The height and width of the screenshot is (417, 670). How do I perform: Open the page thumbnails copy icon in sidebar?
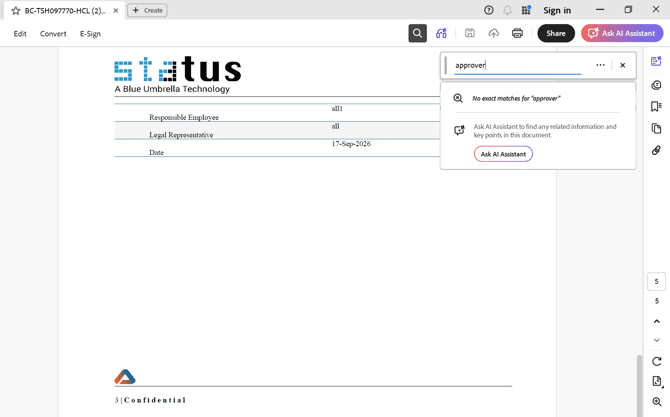656,128
